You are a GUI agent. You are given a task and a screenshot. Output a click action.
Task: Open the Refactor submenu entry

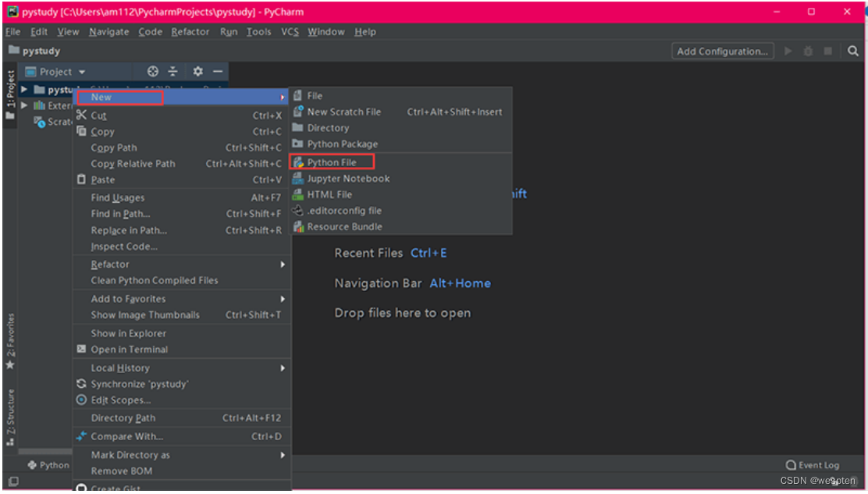(182, 265)
